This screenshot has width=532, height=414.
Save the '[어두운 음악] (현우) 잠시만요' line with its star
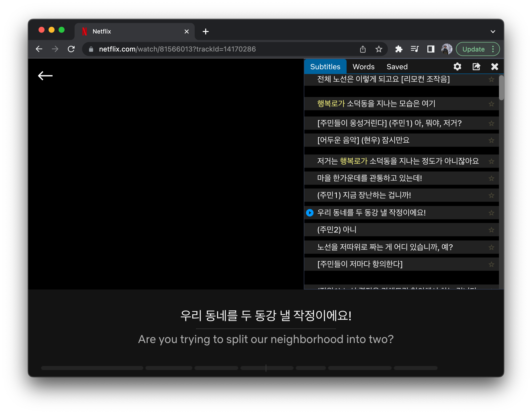coord(491,140)
